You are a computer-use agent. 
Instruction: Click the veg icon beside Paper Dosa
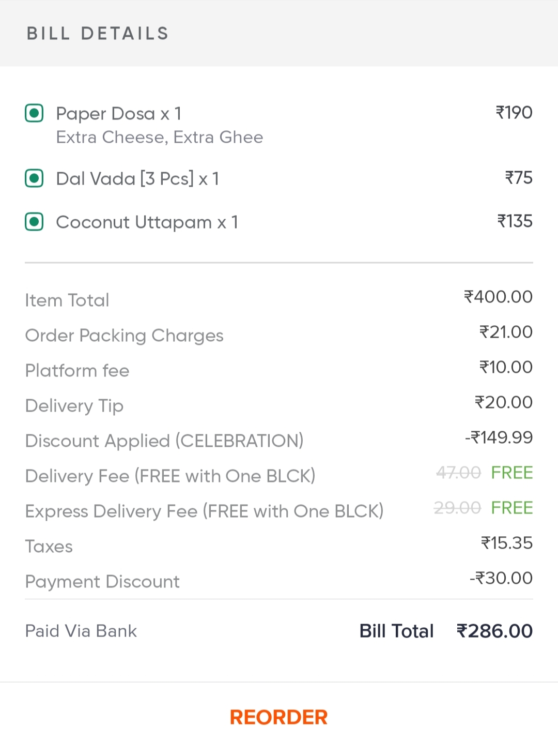(x=34, y=113)
